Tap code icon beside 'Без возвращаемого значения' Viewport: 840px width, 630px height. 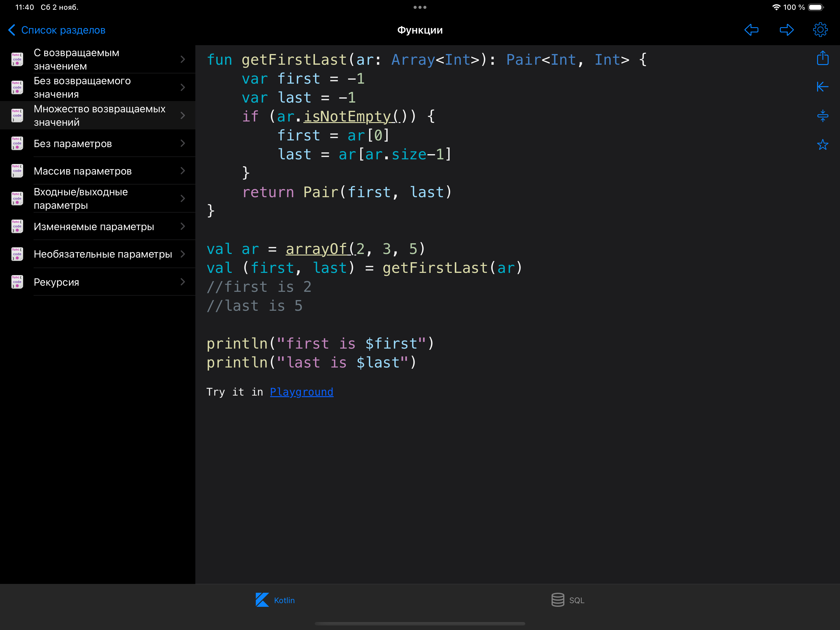pyautogui.click(x=17, y=87)
